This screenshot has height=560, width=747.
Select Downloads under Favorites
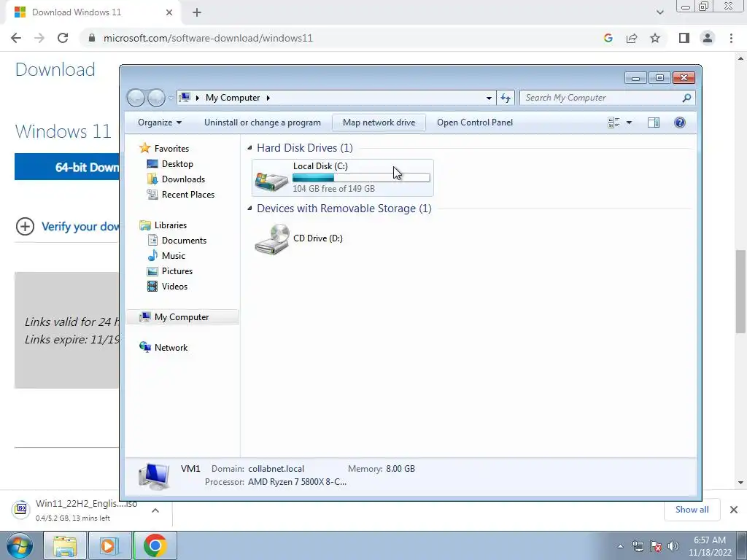click(x=176, y=179)
